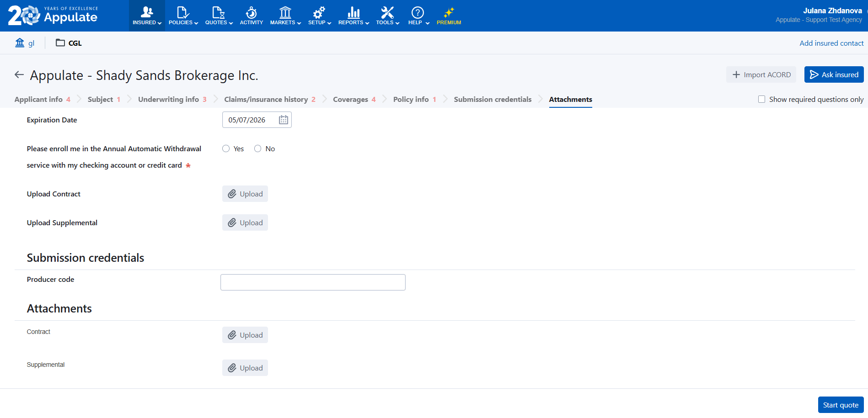
Task: Click the CGL folder icon
Action: tap(60, 42)
